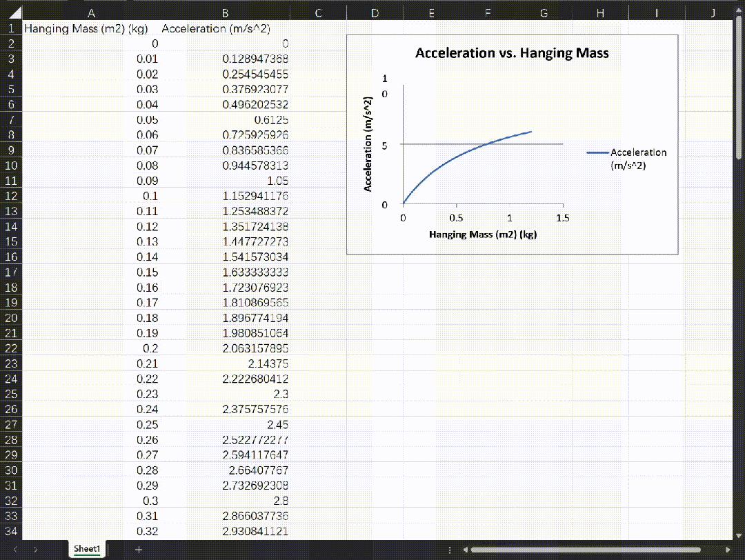Select the Hanging Mass axis title in chart
Image resolution: width=745 pixels, height=560 pixels.
click(x=483, y=234)
